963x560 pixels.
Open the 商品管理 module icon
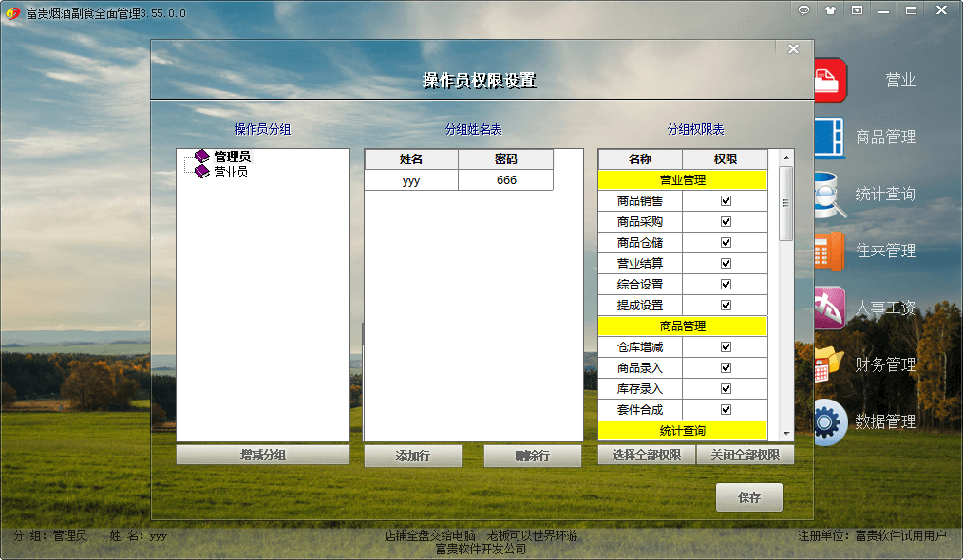point(829,137)
